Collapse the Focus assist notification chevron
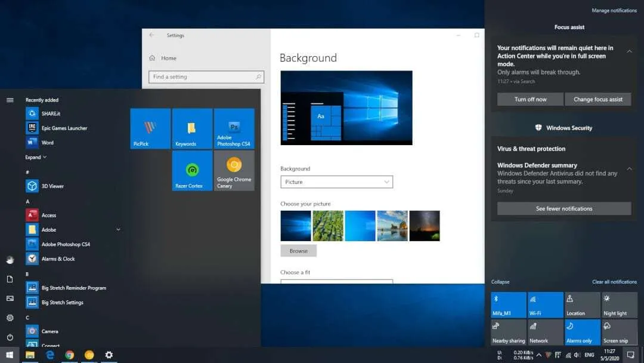 tap(629, 51)
